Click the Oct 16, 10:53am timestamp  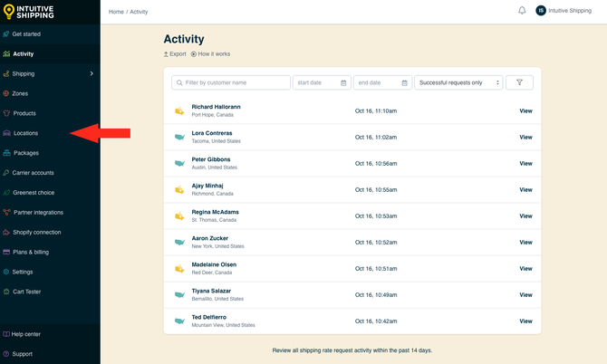376,216
